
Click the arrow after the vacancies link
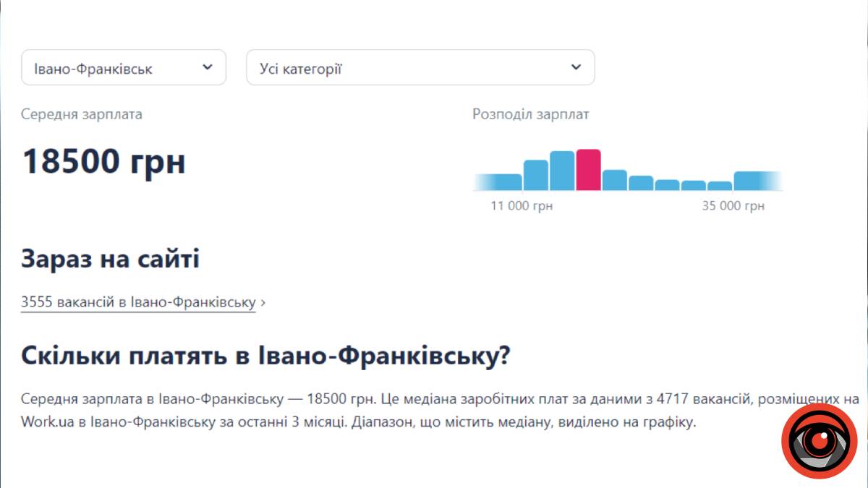pos(263,303)
